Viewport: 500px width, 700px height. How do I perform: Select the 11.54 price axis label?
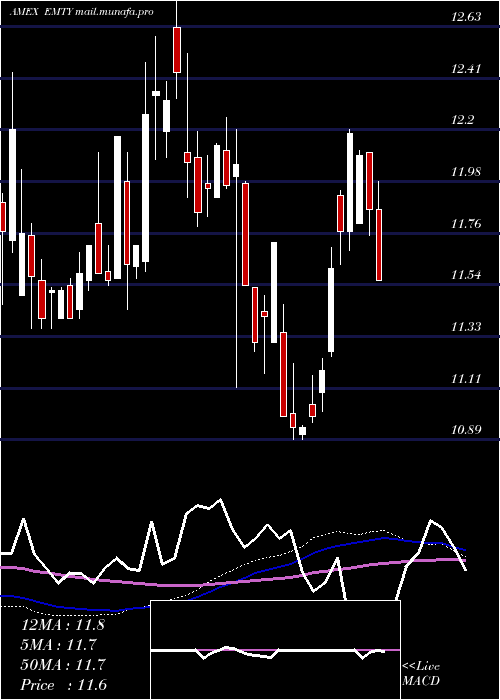pyautogui.click(x=466, y=275)
